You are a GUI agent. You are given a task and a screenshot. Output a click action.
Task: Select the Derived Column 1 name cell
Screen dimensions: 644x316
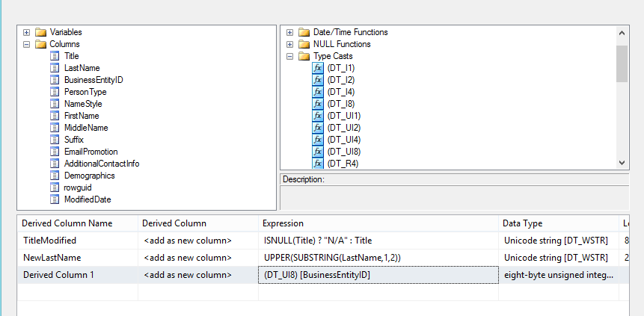(78, 275)
